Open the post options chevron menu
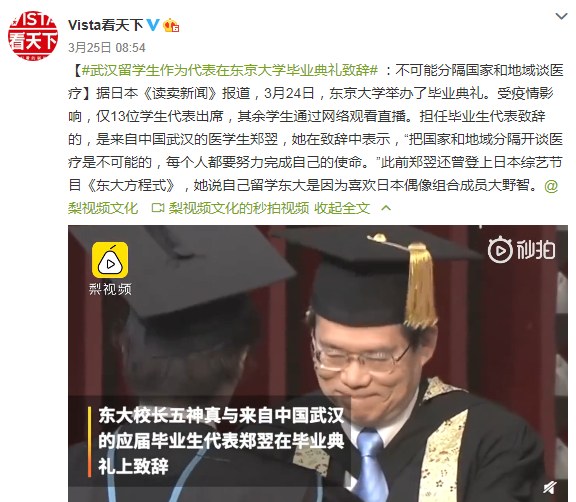 click(x=561, y=16)
